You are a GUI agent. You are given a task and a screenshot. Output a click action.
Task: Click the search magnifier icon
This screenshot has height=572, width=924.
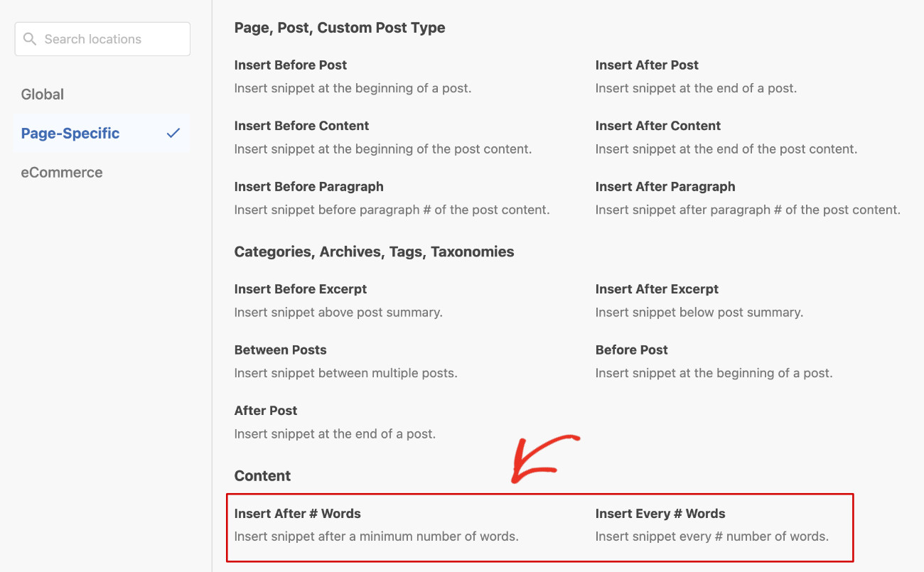29,38
